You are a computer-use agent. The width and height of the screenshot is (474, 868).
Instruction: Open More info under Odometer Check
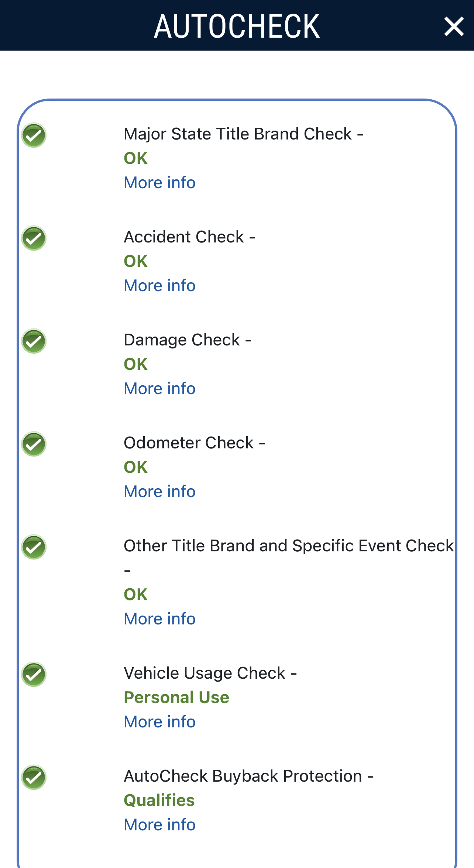coord(159,492)
